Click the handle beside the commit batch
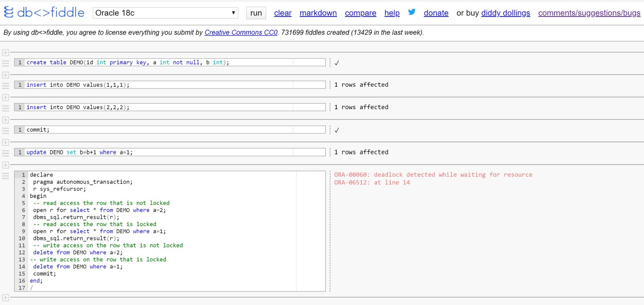644x305 pixels. point(6,130)
